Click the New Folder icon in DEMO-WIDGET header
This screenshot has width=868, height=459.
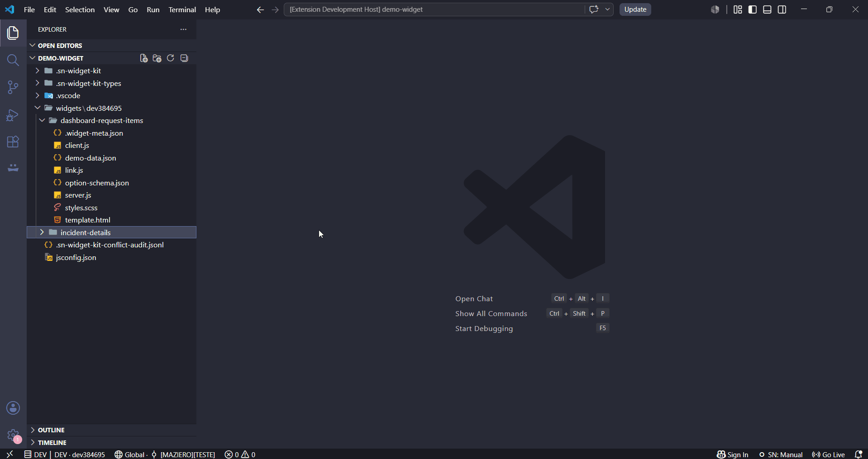157,58
